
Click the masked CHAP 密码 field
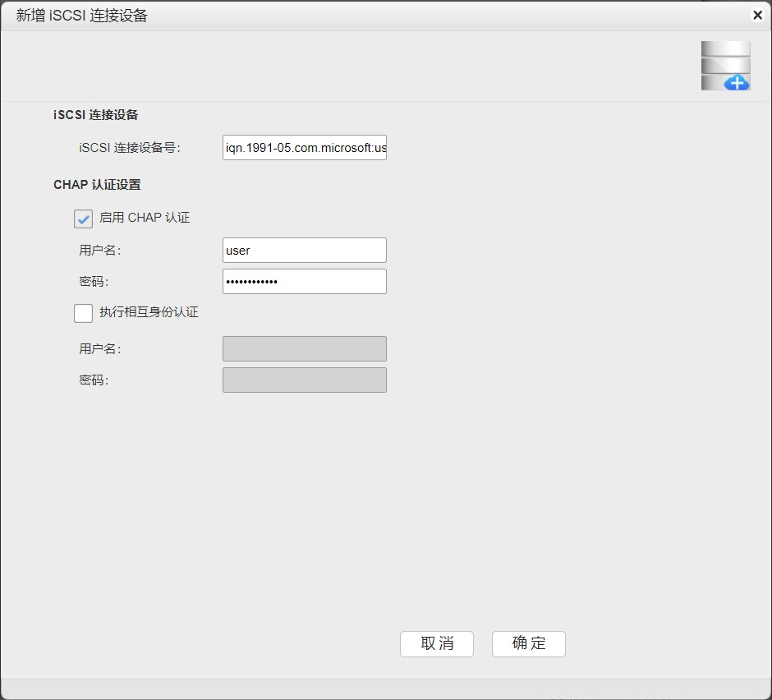click(x=304, y=282)
